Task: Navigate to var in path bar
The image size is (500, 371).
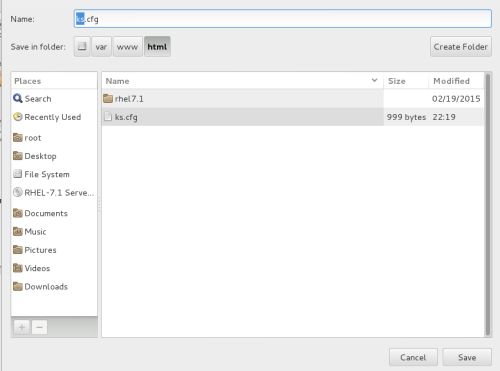Action: point(101,46)
